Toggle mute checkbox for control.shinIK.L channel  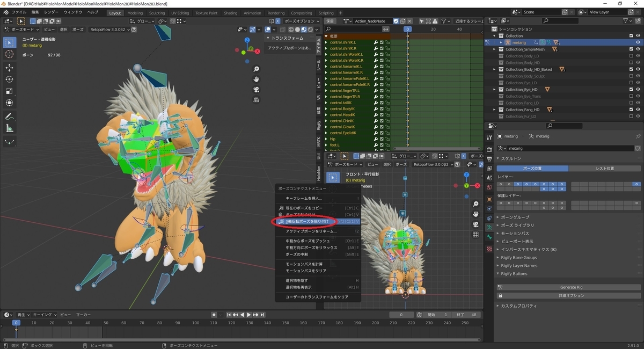[382, 42]
